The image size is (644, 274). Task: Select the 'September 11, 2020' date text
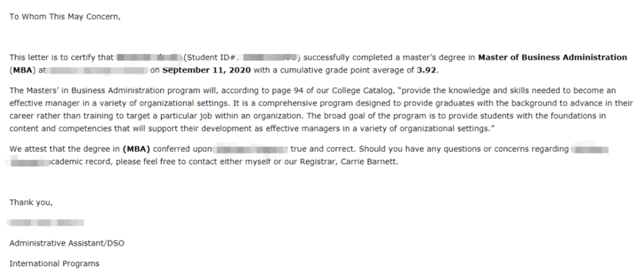click(207, 70)
